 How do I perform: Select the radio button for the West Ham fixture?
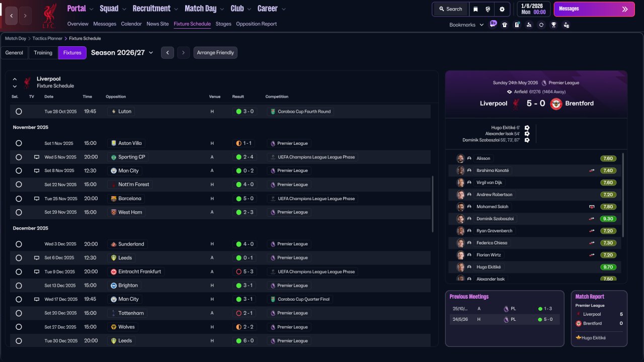pos(19,212)
